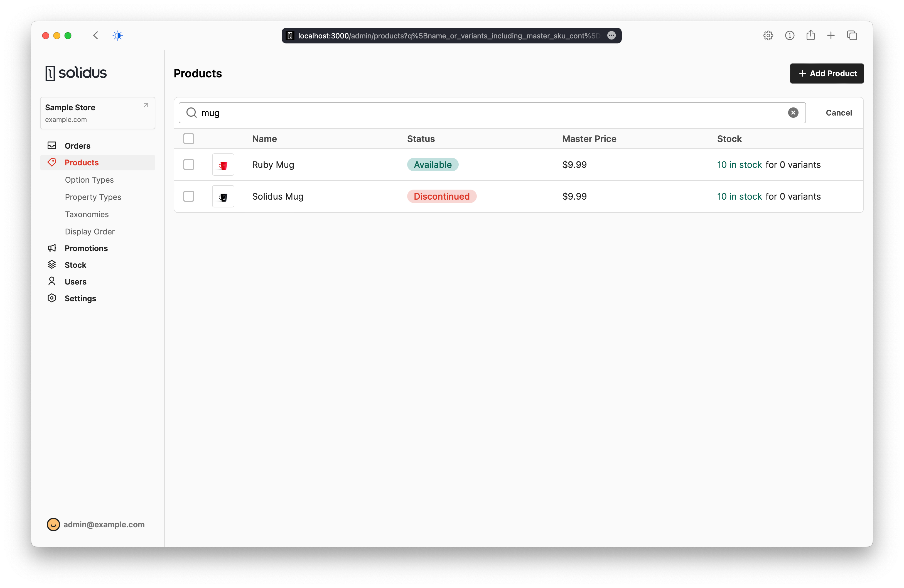
Task: Click the Stock layers icon
Action: [x=52, y=265]
